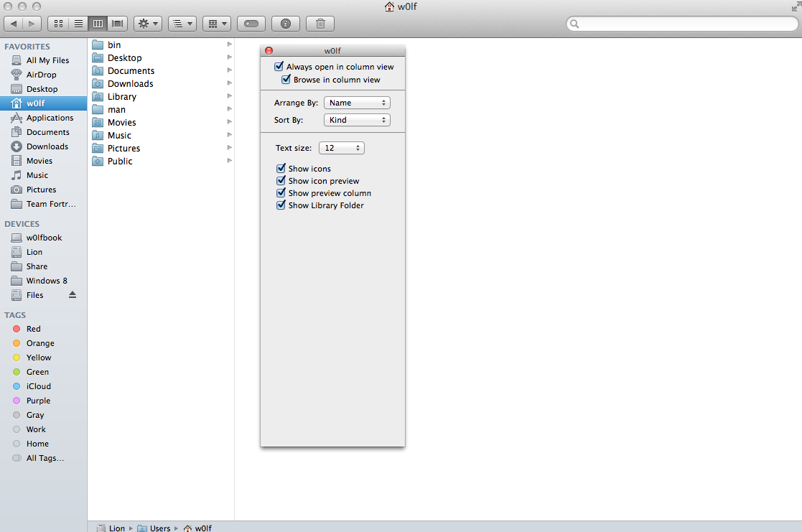Filter by the Orange tag
The width and height of the screenshot is (802, 532).
[x=44, y=343]
